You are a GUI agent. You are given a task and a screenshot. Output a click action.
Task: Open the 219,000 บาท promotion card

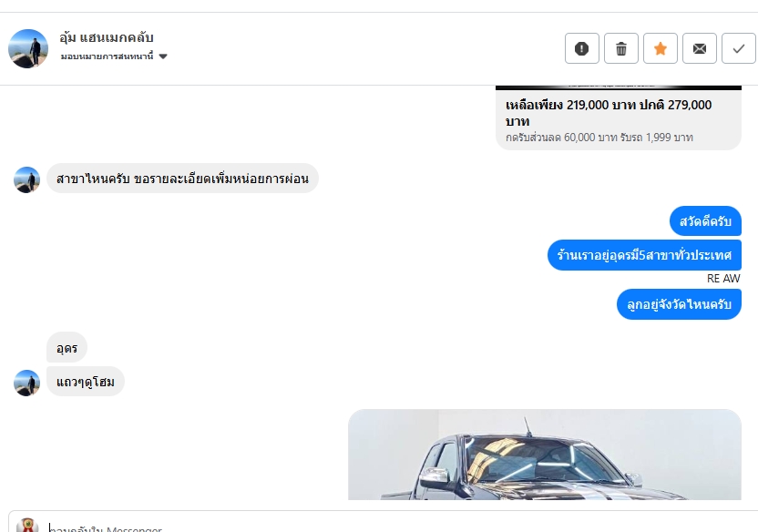tap(619, 118)
